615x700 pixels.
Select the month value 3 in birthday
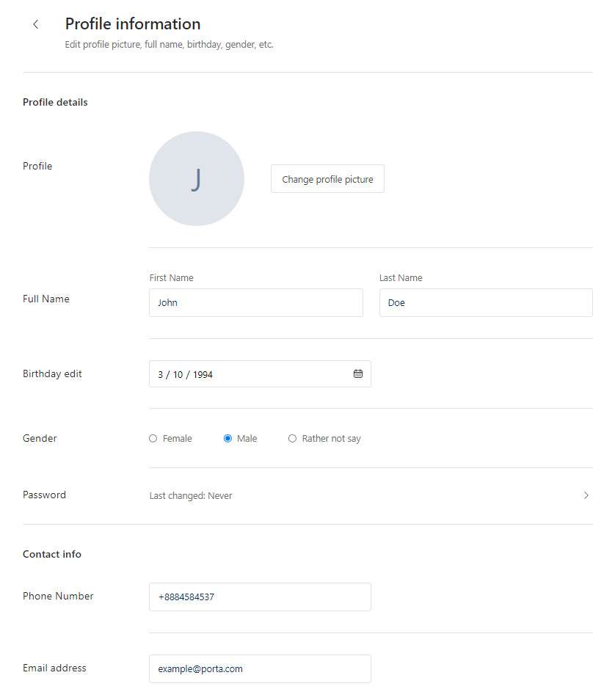(160, 374)
